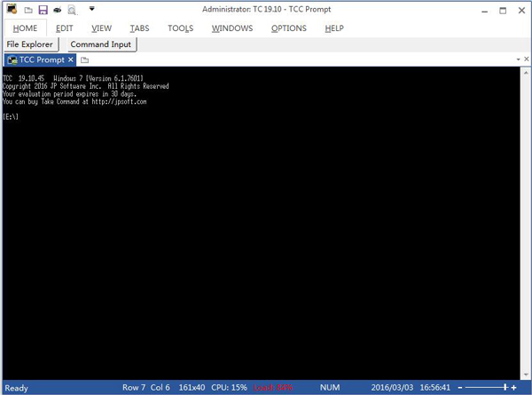Toggle the Command Input panel

[101, 44]
